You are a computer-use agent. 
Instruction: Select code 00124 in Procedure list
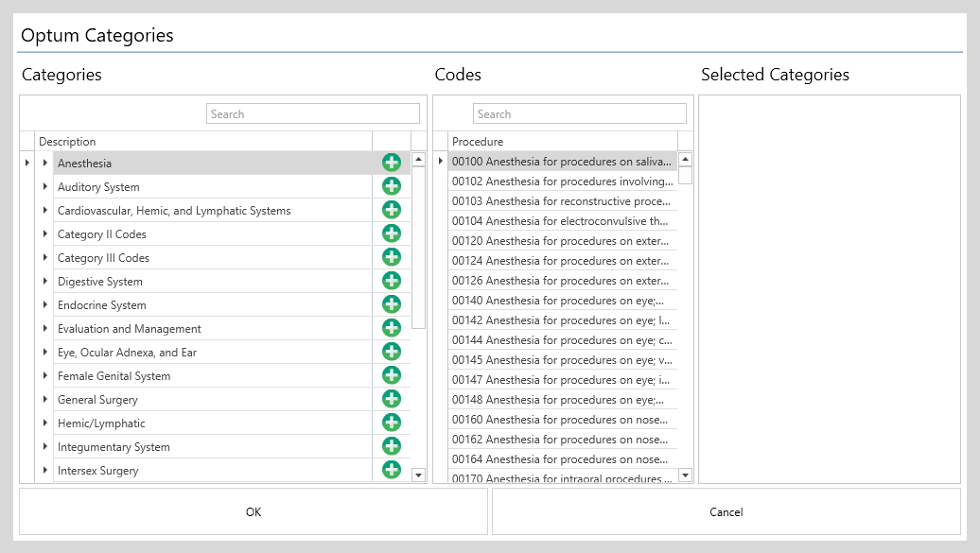(563, 261)
